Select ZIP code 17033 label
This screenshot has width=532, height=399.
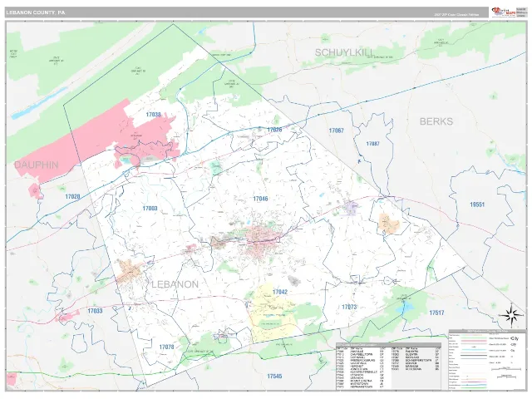95,311
